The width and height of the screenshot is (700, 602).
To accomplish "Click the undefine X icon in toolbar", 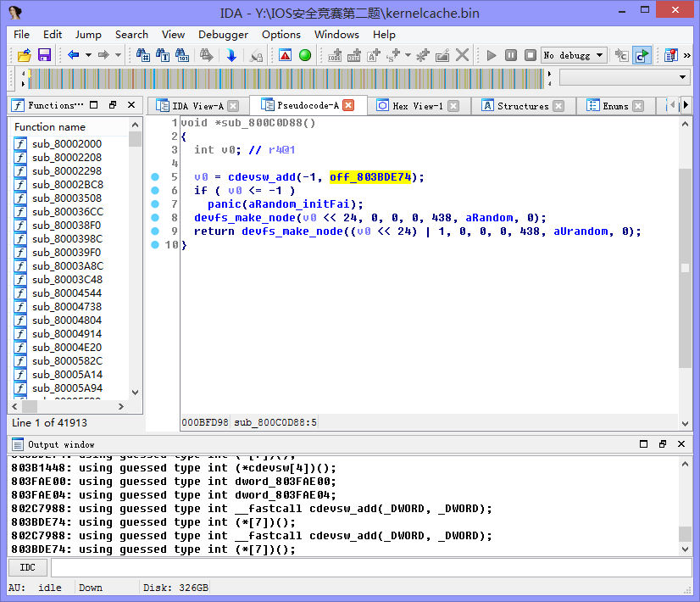I will click(x=463, y=55).
